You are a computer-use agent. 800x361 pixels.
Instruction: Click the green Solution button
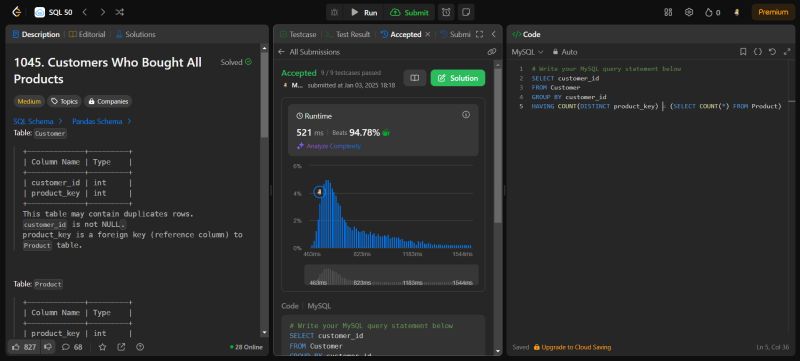pos(458,78)
